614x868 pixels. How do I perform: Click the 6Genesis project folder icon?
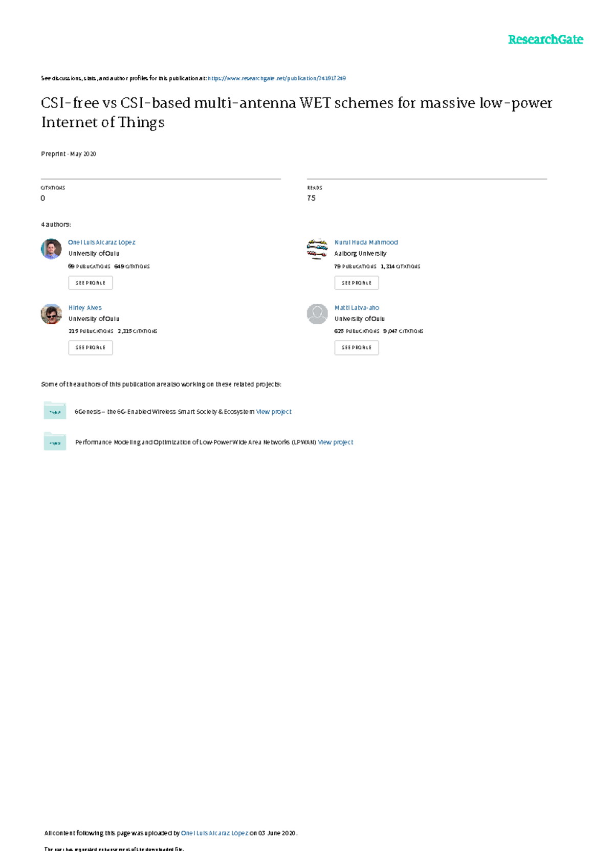pyautogui.click(x=55, y=411)
